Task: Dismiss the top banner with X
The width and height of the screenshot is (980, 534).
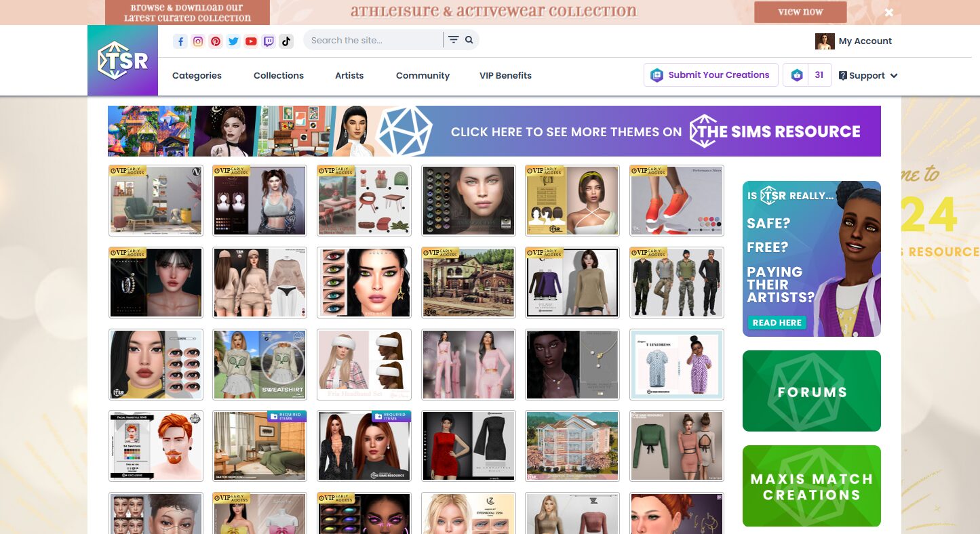Action: click(x=888, y=12)
